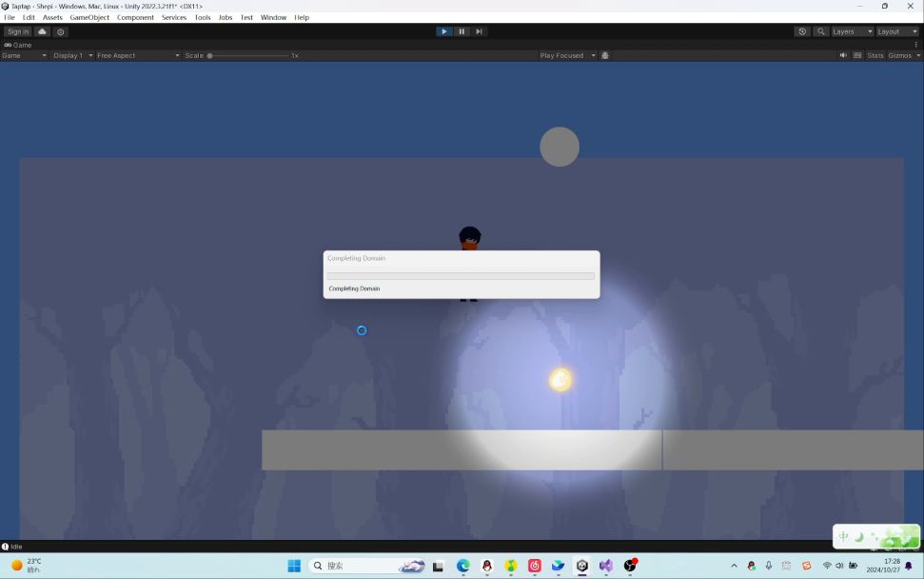The image size is (924, 579).
Task: Toggle the Mute Audio speaker icon
Action: point(843,55)
